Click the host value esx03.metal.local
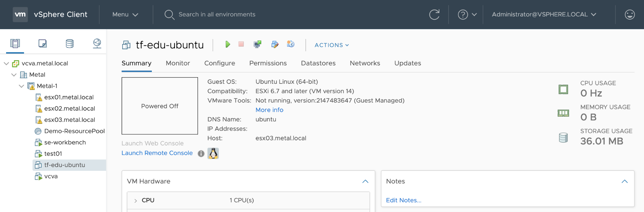The height and width of the screenshot is (212, 644). (281, 138)
